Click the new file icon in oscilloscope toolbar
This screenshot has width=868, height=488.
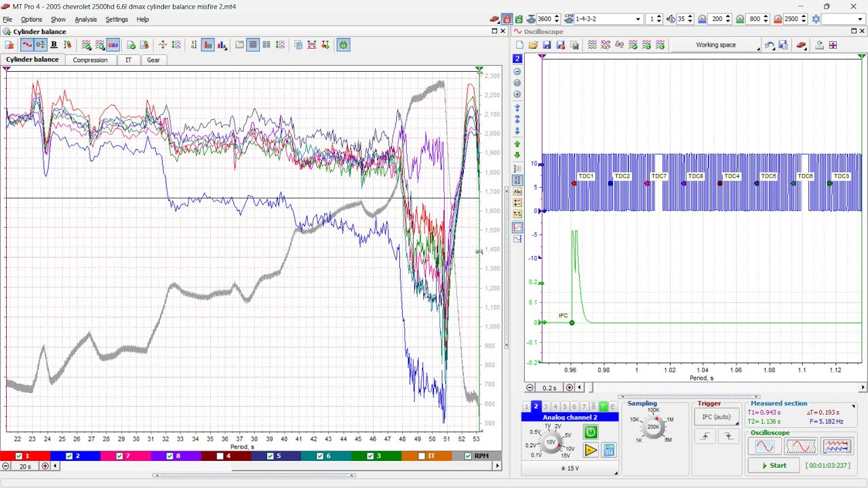(519, 45)
